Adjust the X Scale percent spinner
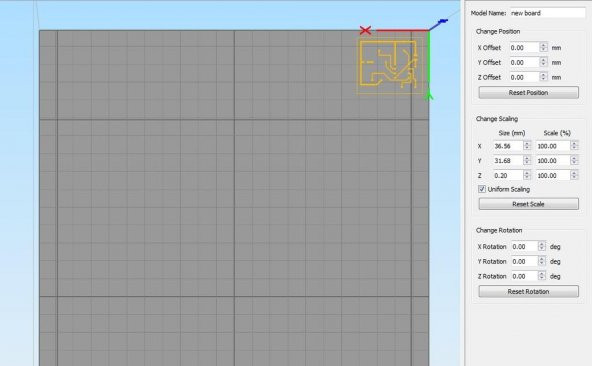 point(574,146)
